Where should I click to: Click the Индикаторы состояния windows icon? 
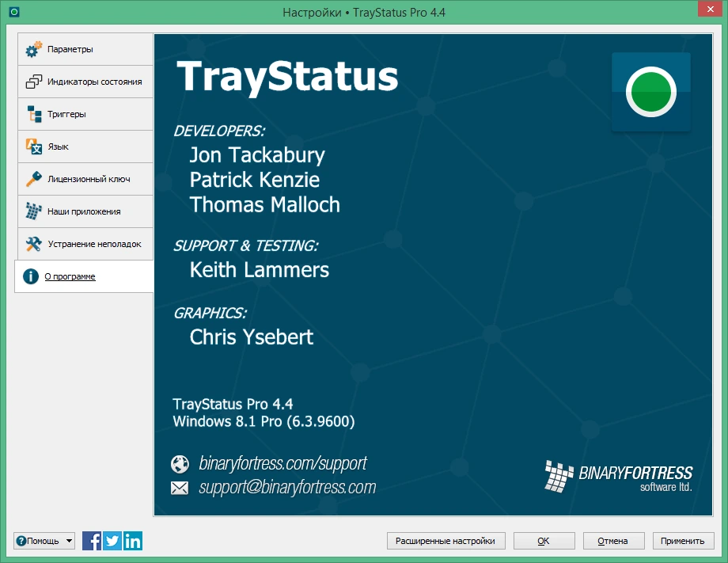[33, 82]
